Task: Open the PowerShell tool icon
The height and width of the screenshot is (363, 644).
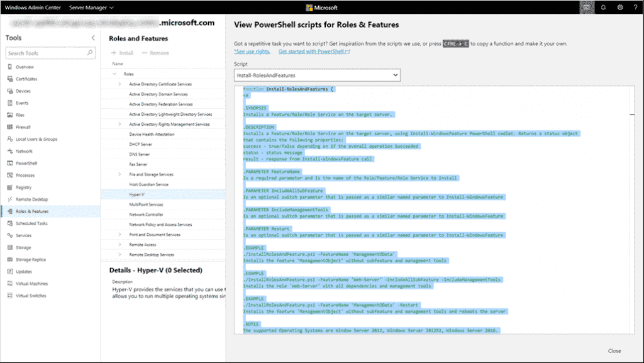Action: pos(10,163)
